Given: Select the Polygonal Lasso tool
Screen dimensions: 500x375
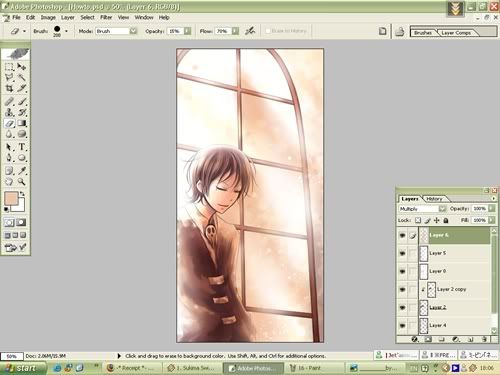Looking at the screenshot, I should coord(9,77).
